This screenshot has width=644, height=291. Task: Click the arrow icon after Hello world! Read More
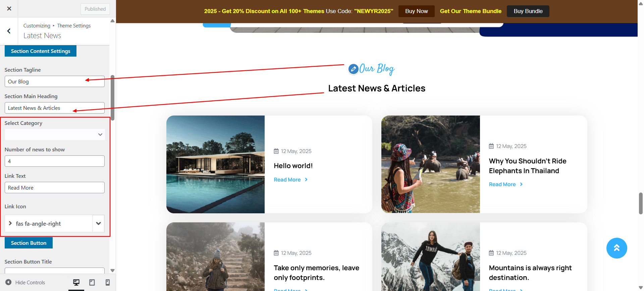[306, 180]
